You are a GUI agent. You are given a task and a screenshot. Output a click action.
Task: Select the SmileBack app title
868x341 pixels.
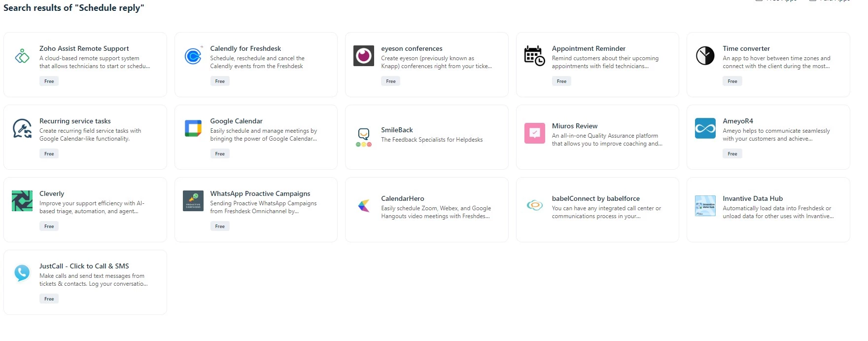tap(397, 130)
